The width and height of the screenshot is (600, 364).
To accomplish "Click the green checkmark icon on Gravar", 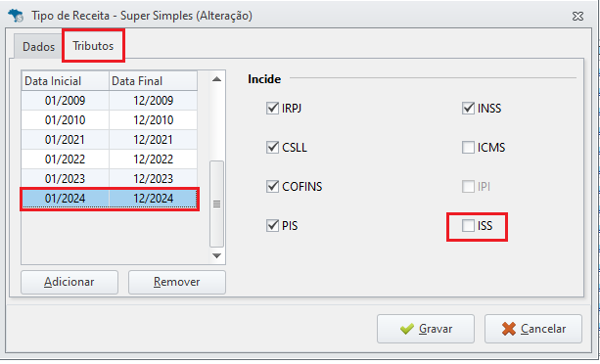I will click(407, 329).
